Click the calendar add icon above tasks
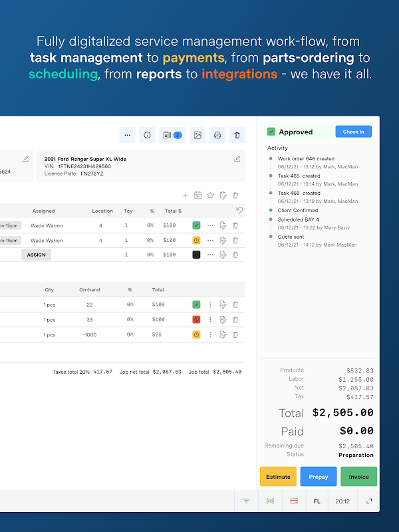This screenshot has width=399, height=532. (x=198, y=195)
